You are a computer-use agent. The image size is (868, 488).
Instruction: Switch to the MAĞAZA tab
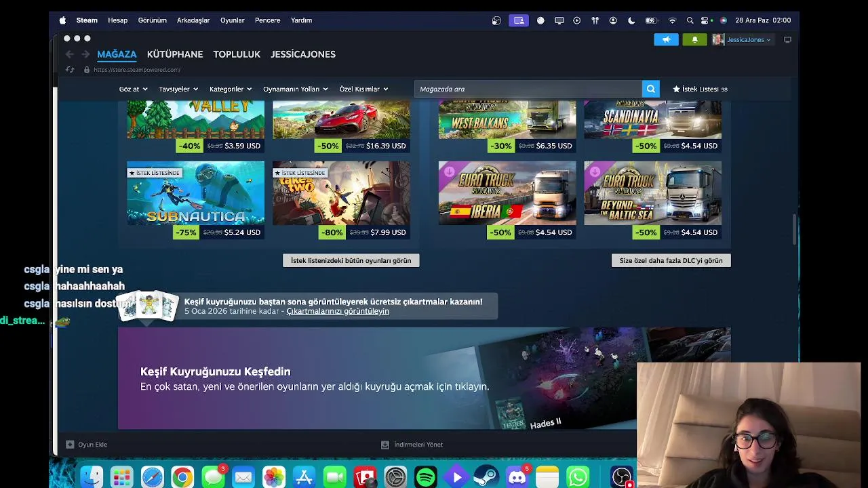(117, 54)
